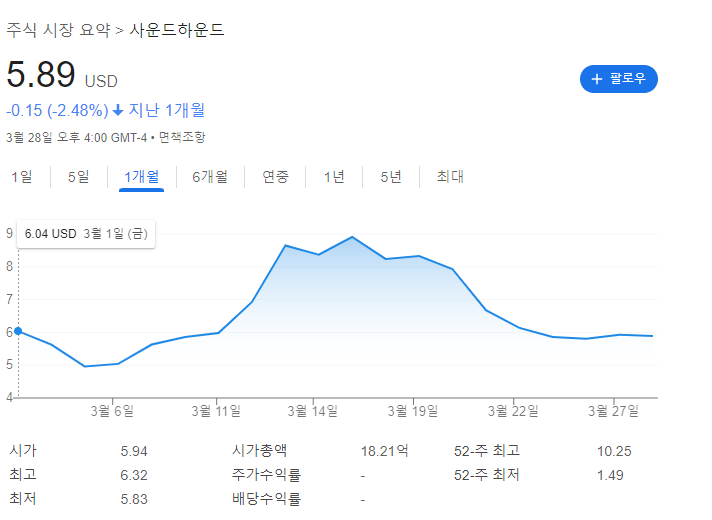The height and width of the screenshot is (520, 712).
Task: Select the 1개월 time range tab
Action: tap(141, 177)
